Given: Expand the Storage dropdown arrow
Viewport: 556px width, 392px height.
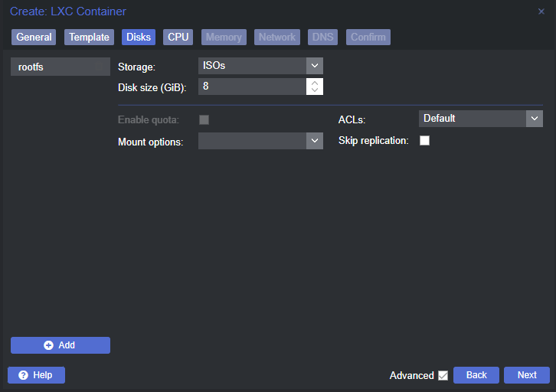Looking at the screenshot, I should [x=315, y=66].
